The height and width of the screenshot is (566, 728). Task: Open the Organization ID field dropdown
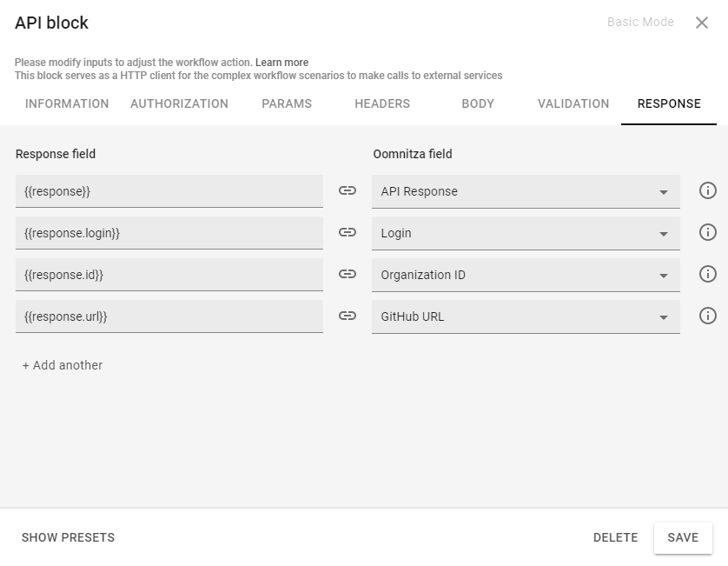pyautogui.click(x=663, y=274)
